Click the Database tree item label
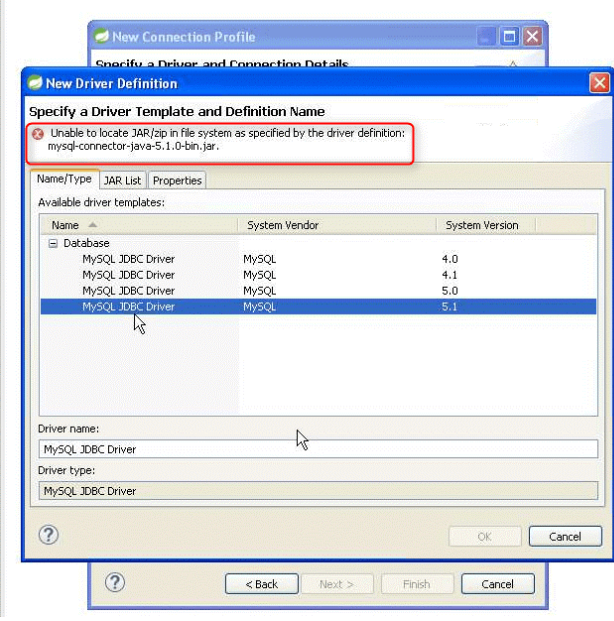This screenshot has width=614, height=621. [86, 243]
